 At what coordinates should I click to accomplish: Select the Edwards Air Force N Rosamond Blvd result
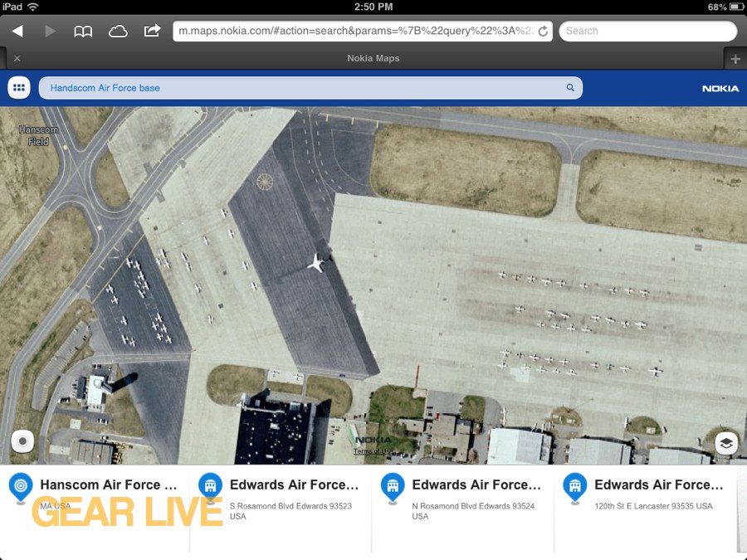[462, 509]
